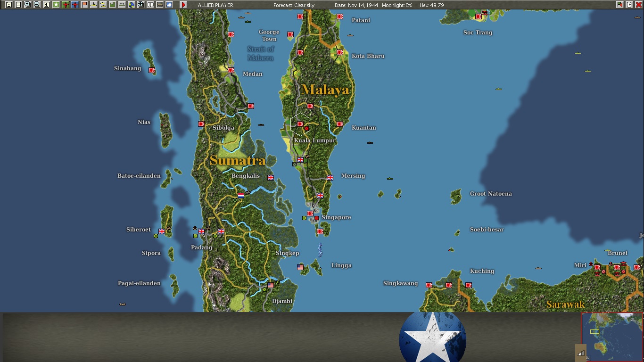The image size is (644, 362).
Task: Click the Sipora island label
Action: 151,253
